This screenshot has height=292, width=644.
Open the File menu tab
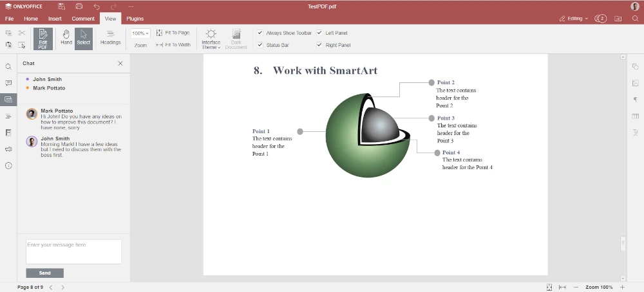pos(9,19)
